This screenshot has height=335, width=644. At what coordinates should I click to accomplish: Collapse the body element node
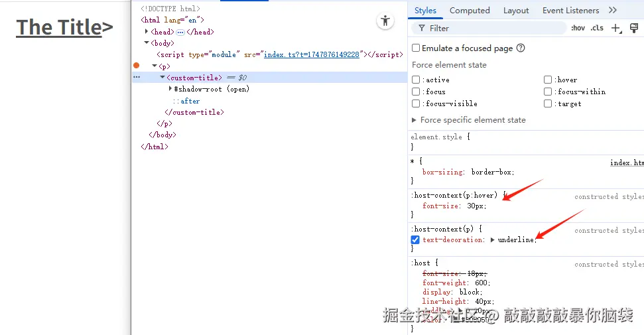(x=146, y=42)
